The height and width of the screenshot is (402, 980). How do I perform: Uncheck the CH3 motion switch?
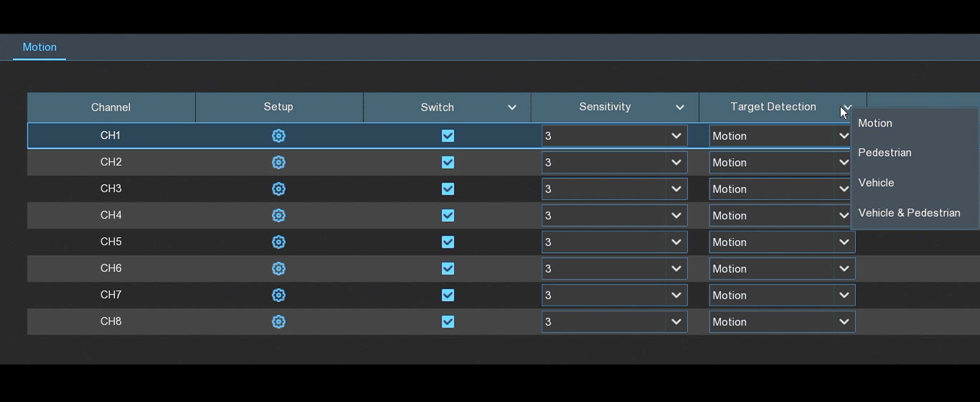tap(448, 189)
